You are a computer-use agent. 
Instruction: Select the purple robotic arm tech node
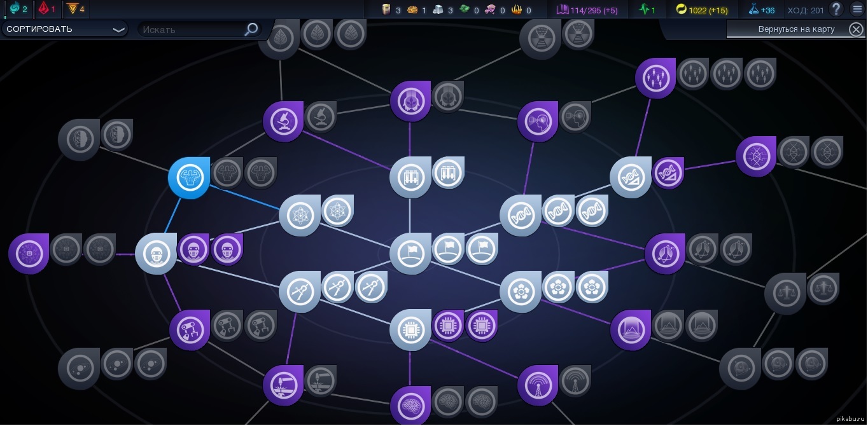point(190,329)
